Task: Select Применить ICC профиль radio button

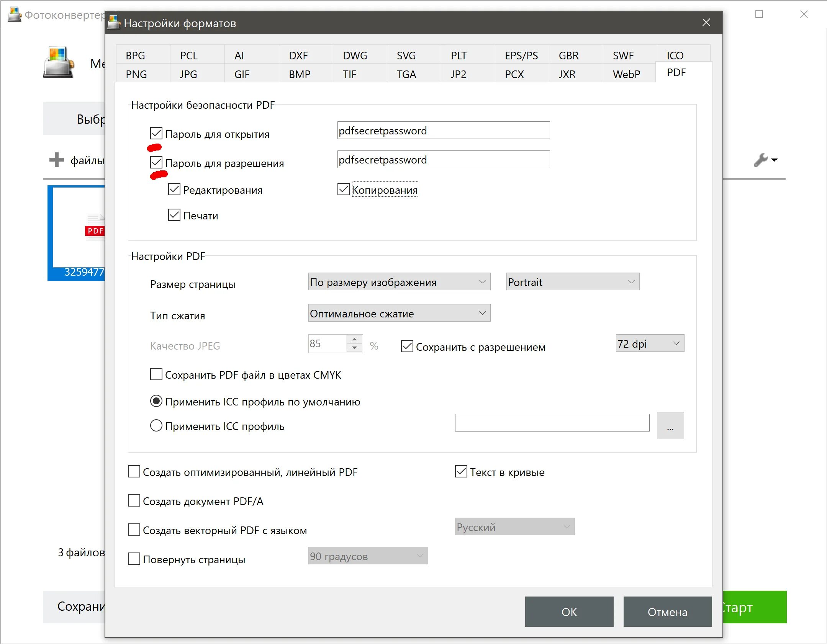Action: 156,426
